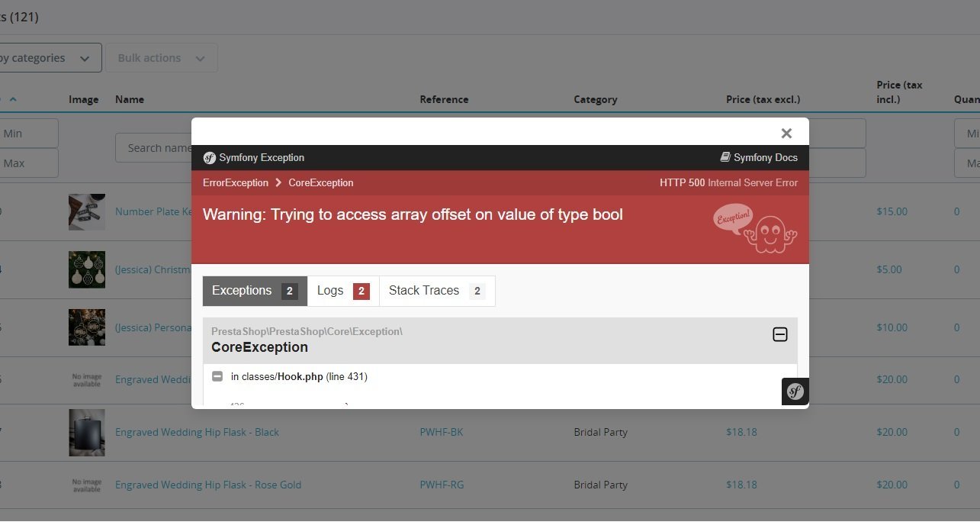
Task: Click $18.18 price for PWHF-RG
Action: pyautogui.click(x=741, y=485)
